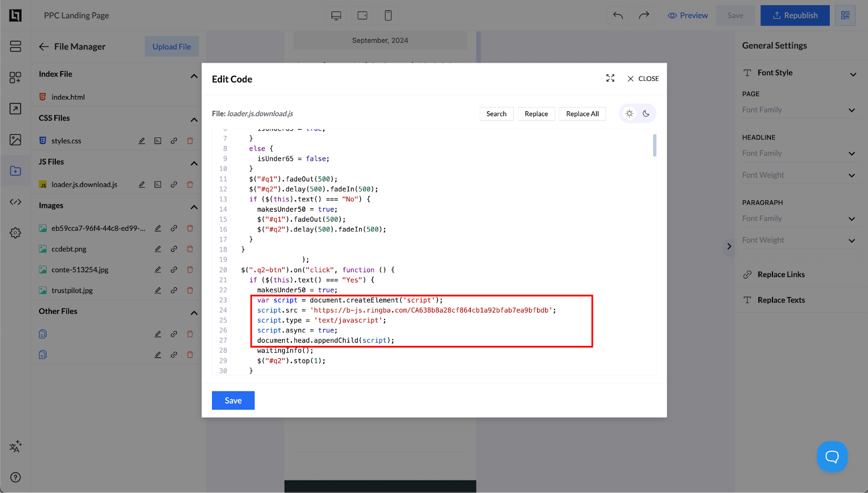Open code editor icon for styles.css
The width and height of the screenshot is (868, 493).
click(157, 141)
